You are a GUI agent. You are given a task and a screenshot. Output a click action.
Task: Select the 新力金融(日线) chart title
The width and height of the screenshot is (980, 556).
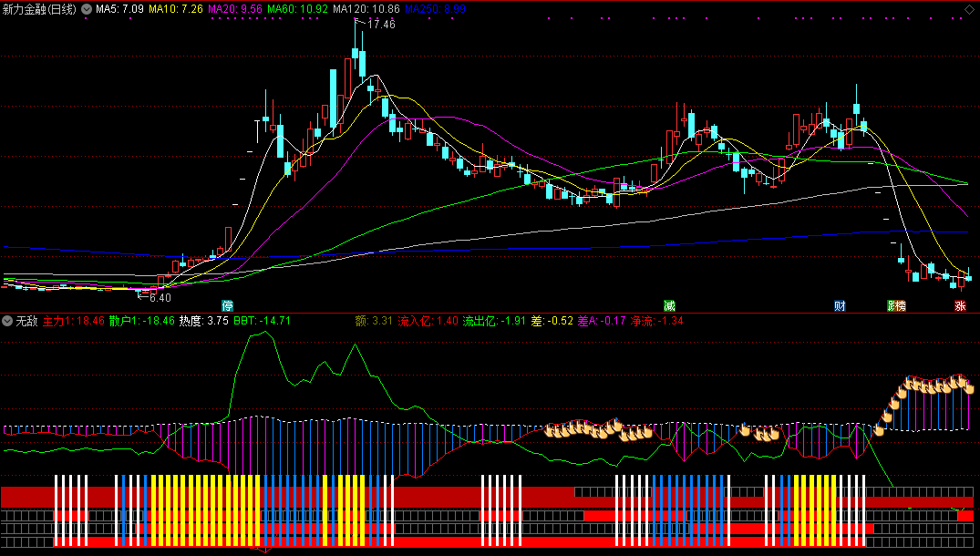click(x=39, y=9)
